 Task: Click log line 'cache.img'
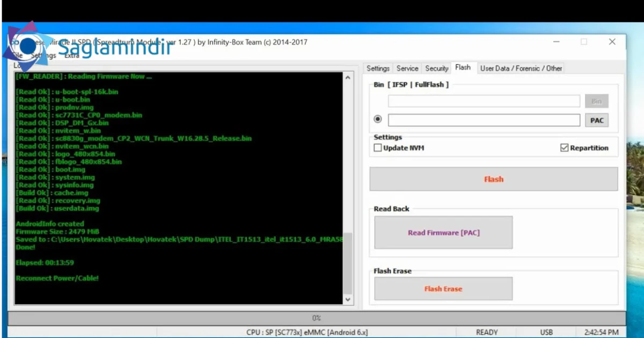52,193
